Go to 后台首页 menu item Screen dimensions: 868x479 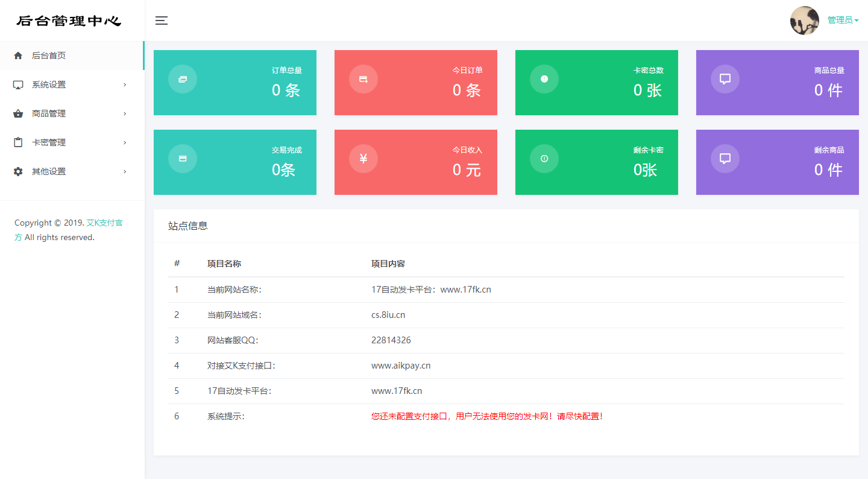72,56
